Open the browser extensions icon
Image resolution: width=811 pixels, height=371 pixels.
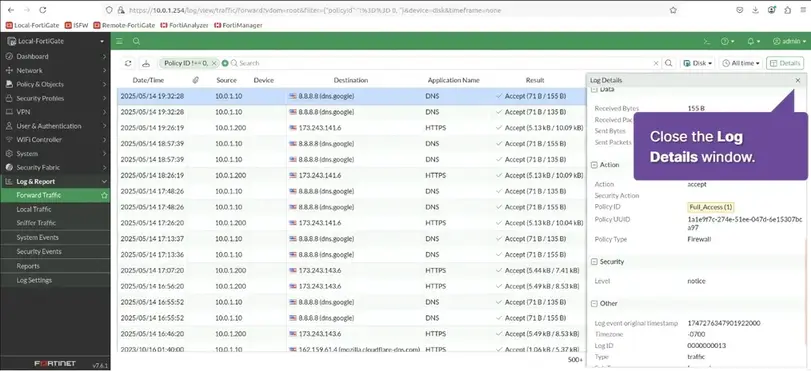(787, 10)
